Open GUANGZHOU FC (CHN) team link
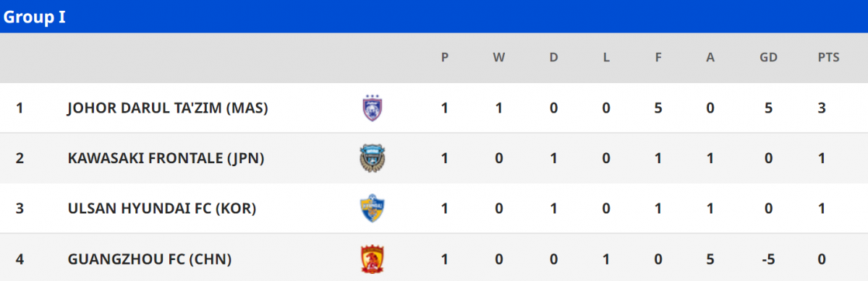 [x=149, y=259]
